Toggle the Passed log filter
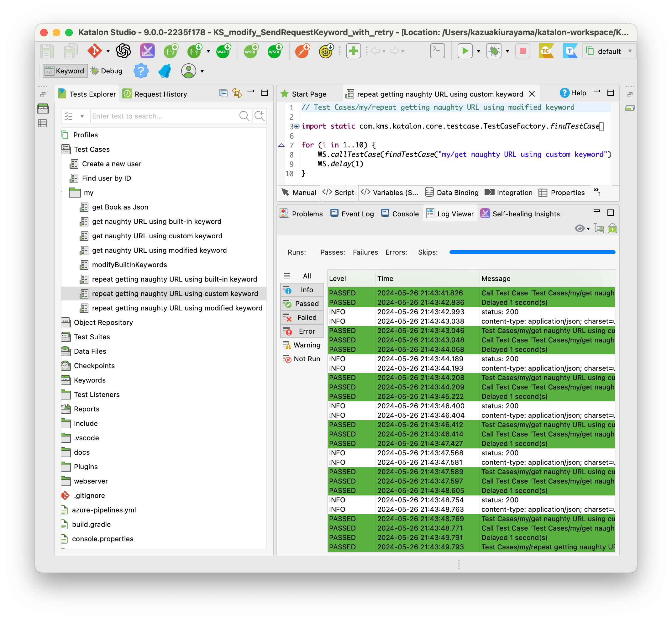The width and height of the screenshot is (672, 619). (x=302, y=304)
